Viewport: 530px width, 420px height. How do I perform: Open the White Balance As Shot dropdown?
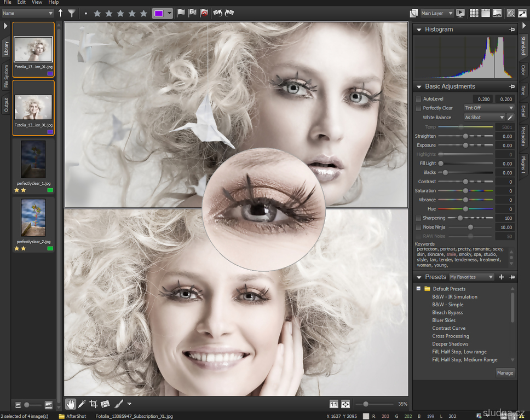coord(484,117)
